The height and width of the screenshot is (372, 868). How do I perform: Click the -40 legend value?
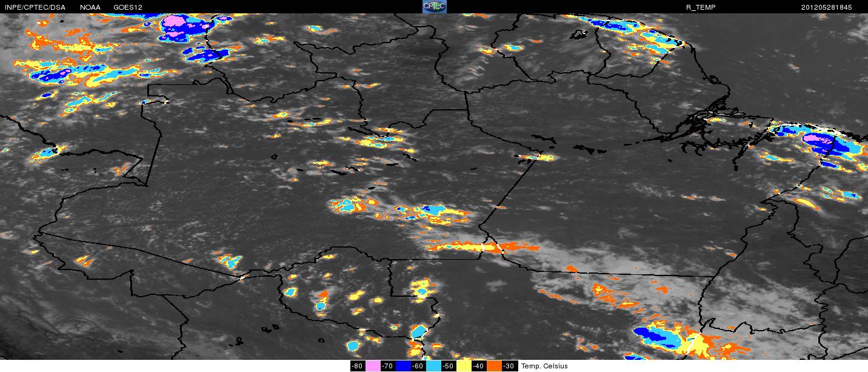click(479, 366)
